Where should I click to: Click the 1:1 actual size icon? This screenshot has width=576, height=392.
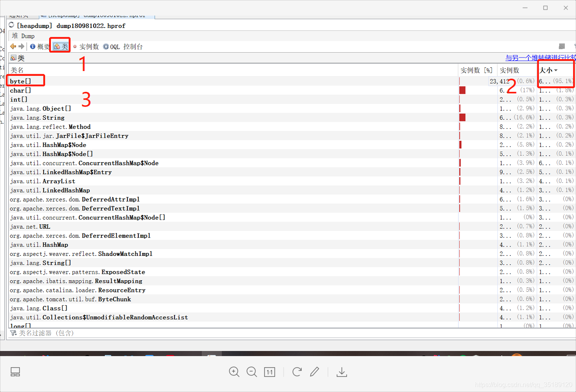click(270, 372)
